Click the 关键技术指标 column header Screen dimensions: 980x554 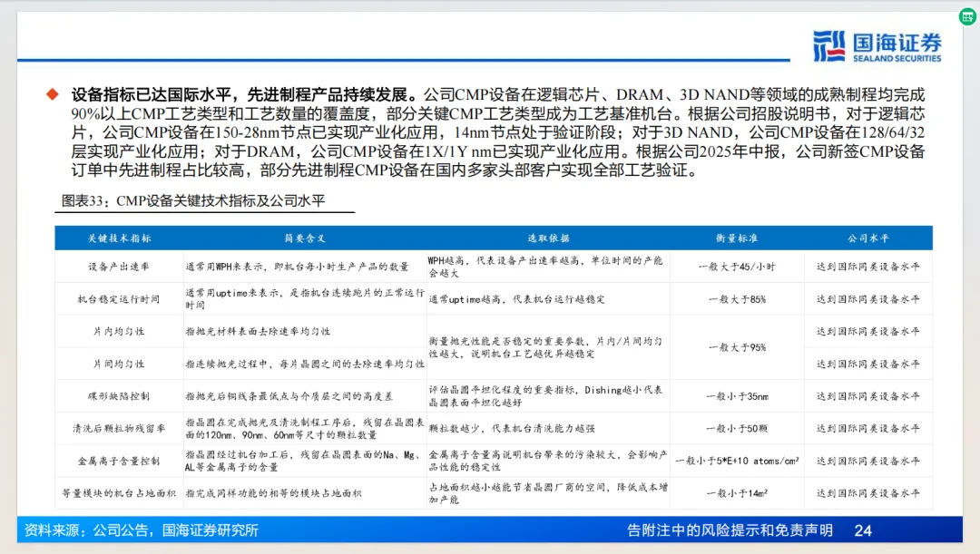coord(119,238)
